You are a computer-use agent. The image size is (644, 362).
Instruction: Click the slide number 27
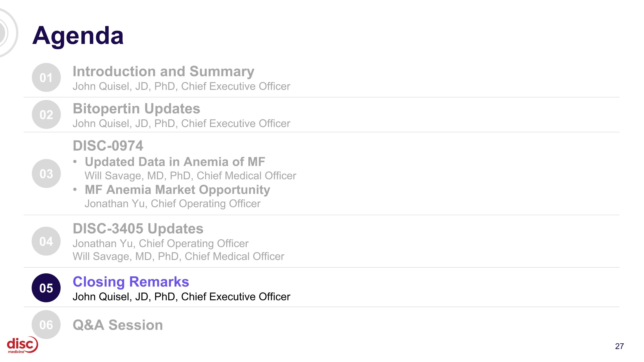click(619, 346)
